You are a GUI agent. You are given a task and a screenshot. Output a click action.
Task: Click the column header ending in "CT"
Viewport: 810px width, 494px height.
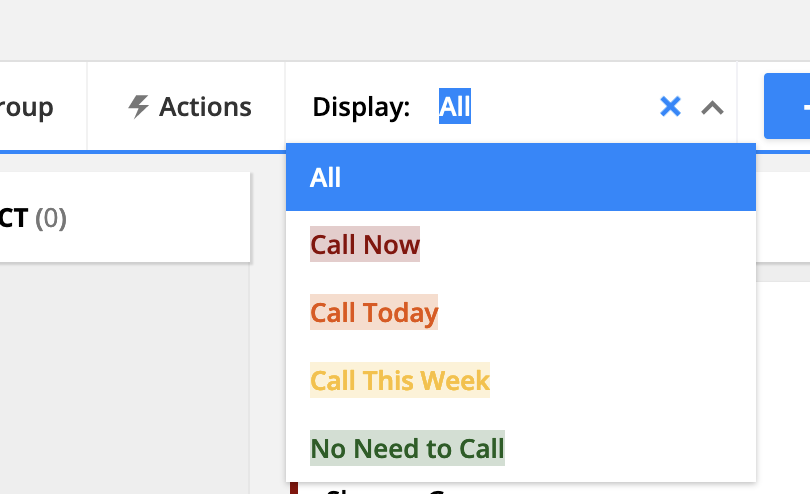(14, 218)
